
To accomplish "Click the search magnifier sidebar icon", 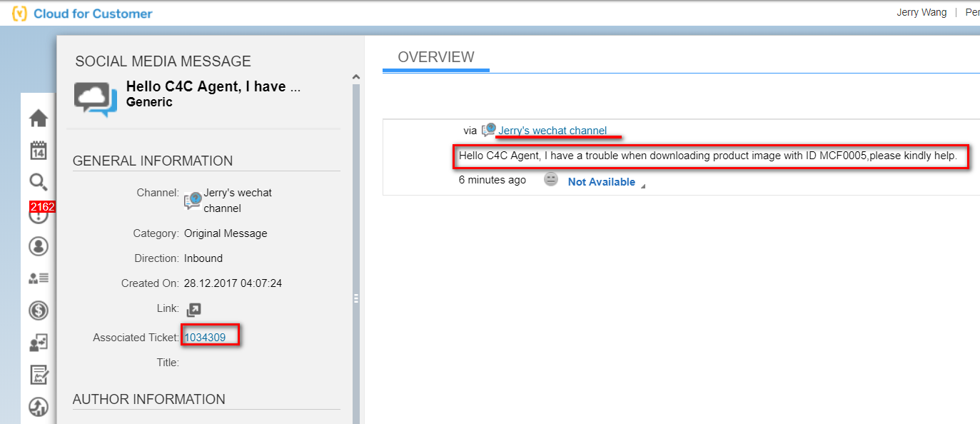I will (38, 182).
